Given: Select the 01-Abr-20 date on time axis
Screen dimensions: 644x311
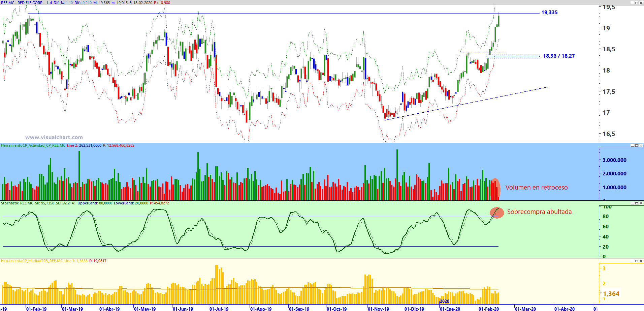Looking at the screenshot, I should click(x=565, y=309).
